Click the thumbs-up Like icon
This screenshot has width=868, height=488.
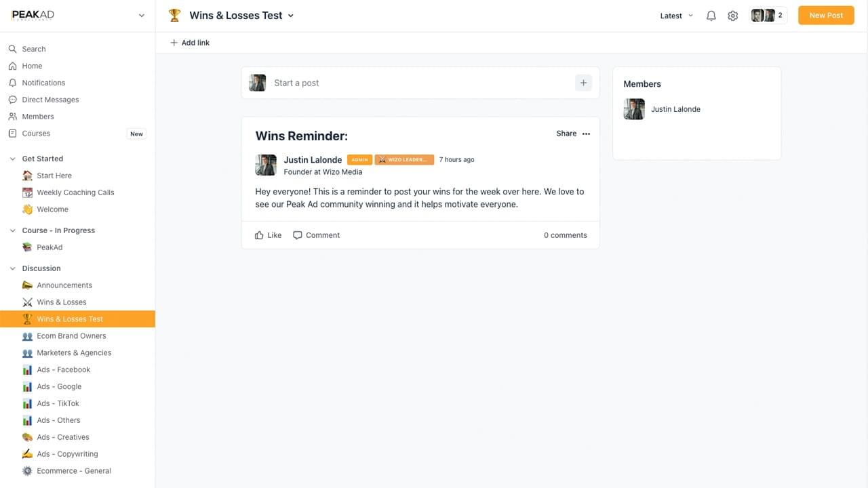pyautogui.click(x=259, y=235)
